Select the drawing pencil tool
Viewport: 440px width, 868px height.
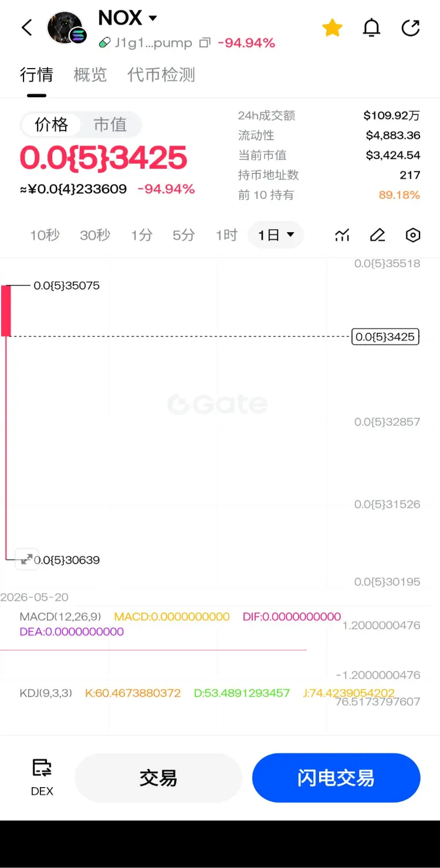click(x=377, y=235)
